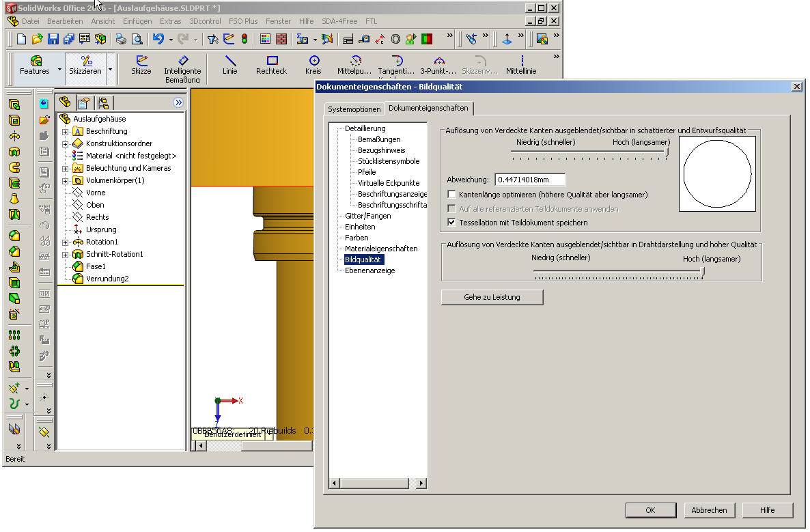Image resolution: width=810 pixels, height=532 pixels.
Task: Select the Kreis circle tool
Action: [x=313, y=65]
